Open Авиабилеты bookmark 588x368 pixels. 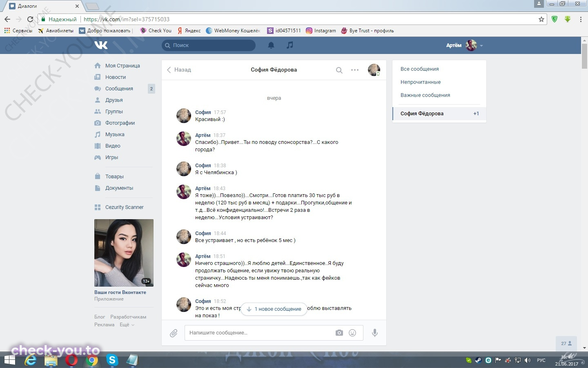pyautogui.click(x=56, y=31)
